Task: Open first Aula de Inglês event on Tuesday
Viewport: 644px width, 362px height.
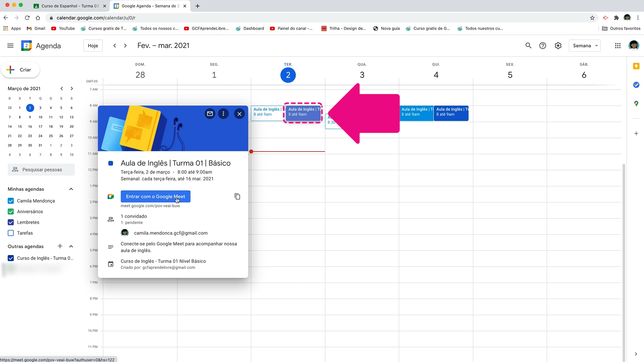Action: point(268,113)
